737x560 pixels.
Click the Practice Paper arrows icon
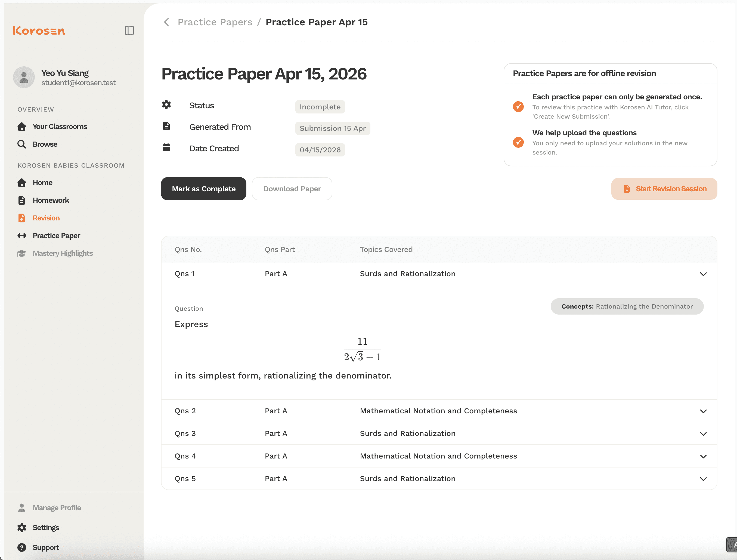[22, 235]
